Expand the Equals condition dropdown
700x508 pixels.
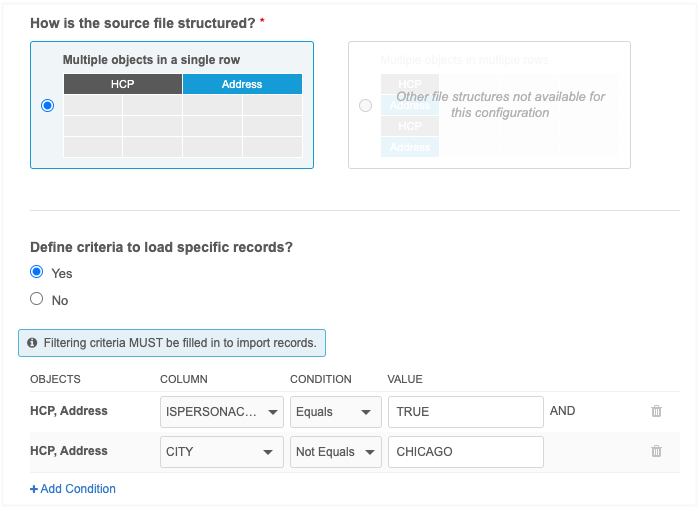pos(336,411)
